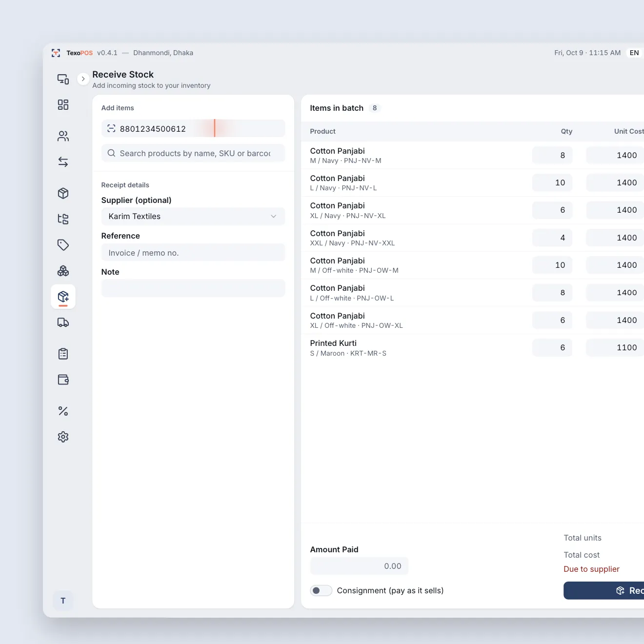The image size is (644, 644).
Task: Open the category tree icon in sidebar
Action: (63, 219)
